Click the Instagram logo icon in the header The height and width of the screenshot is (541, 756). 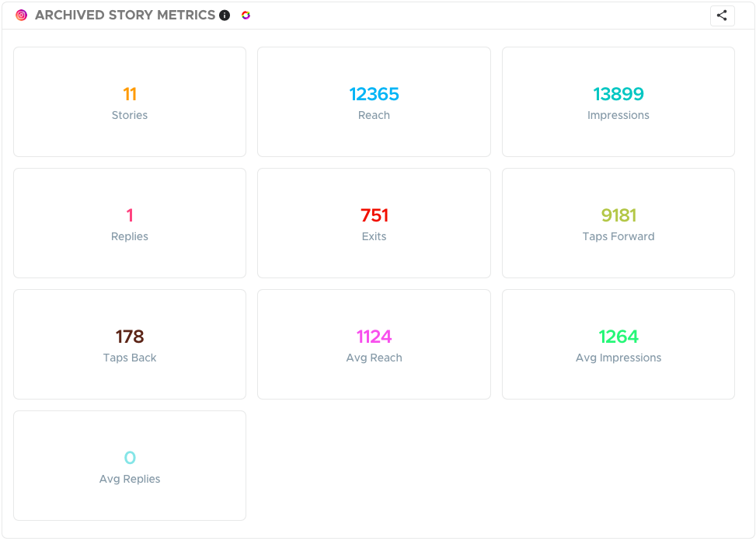[x=22, y=15]
